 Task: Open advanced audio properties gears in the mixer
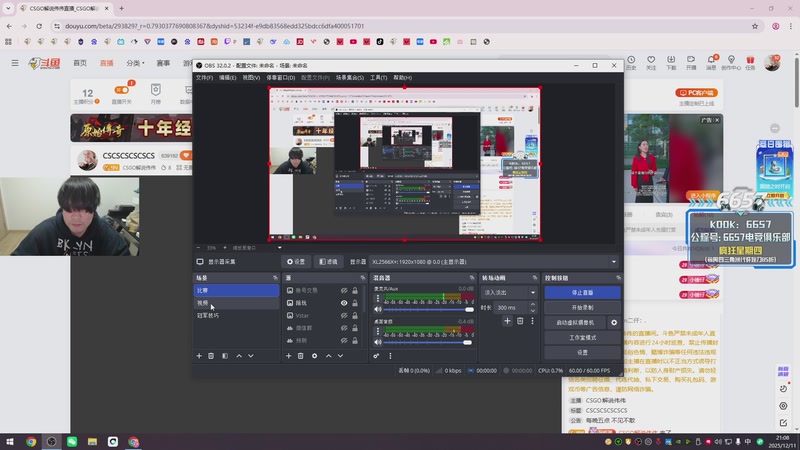(x=377, y=356)
